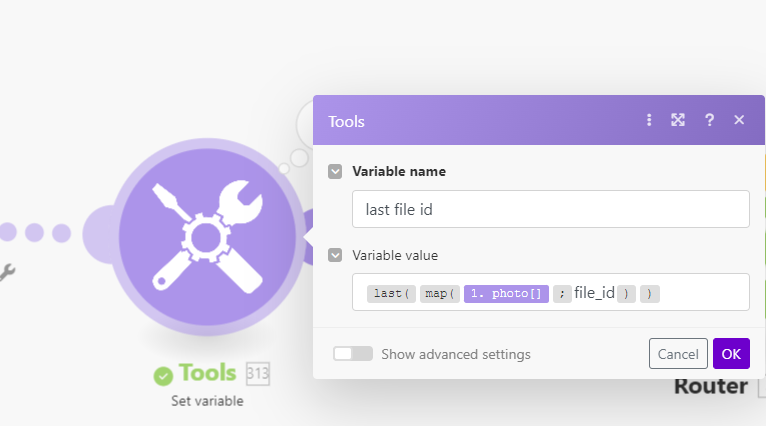Confirm with the OK button

pyautogui.click(x=731, y=354)
